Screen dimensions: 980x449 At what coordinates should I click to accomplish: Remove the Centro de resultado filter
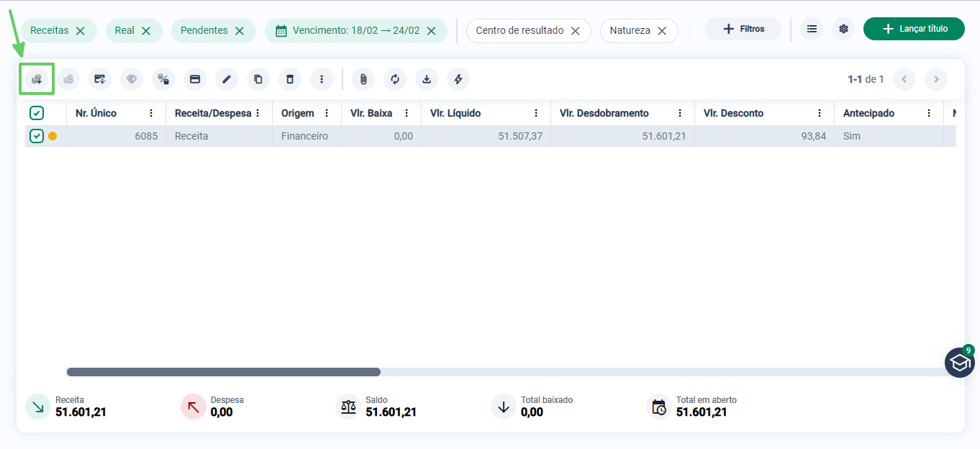575,31
